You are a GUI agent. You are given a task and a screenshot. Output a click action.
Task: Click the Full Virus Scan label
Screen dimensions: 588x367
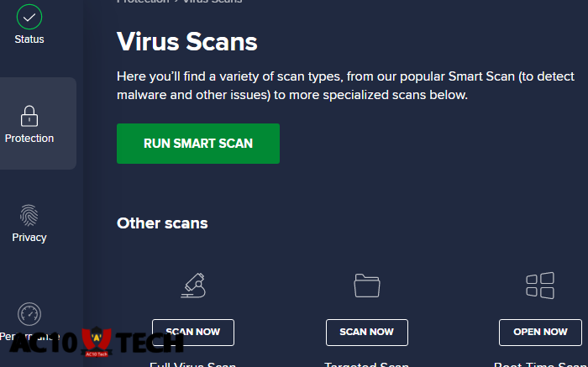coord(193,364)
